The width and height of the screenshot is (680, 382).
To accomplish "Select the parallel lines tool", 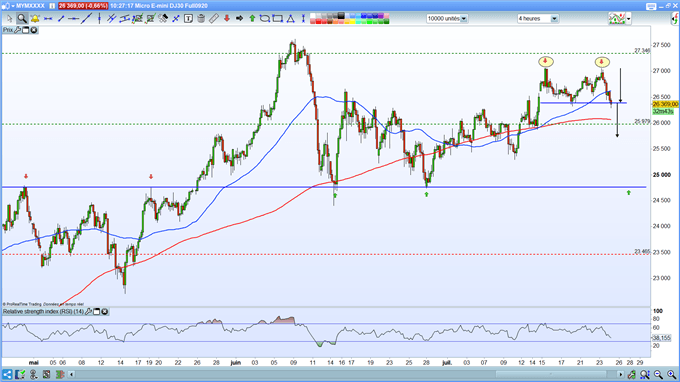I will click(111, 19).
